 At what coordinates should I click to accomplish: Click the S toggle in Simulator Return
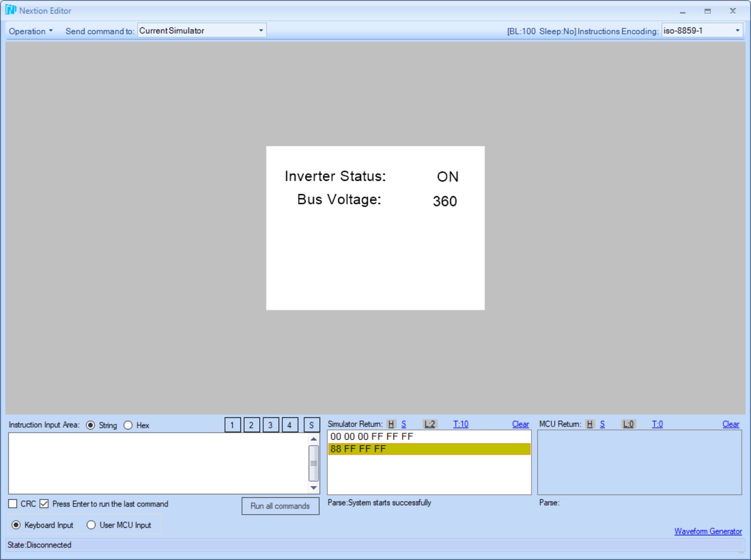pyautogui.click(x=404, y=424)
